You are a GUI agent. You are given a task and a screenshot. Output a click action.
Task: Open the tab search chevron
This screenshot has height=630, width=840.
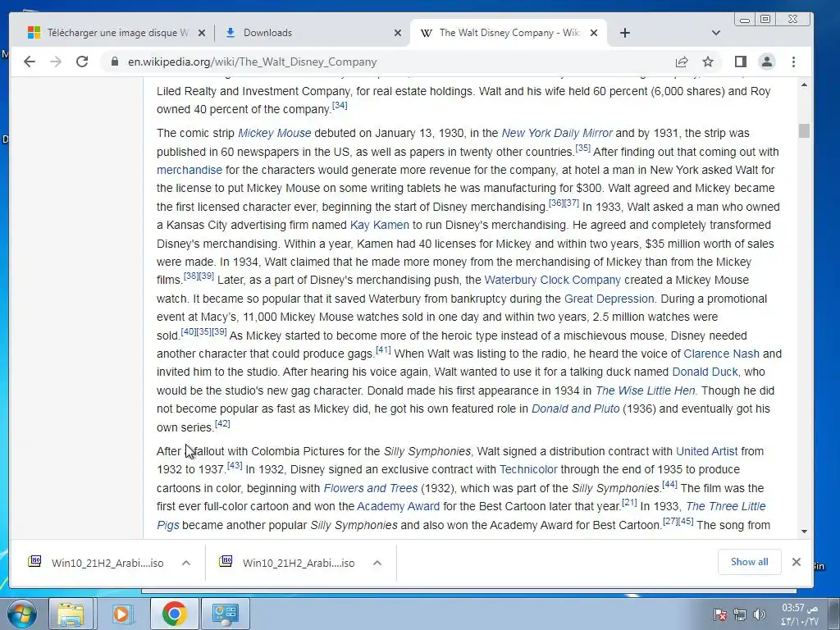click(715, 33)
